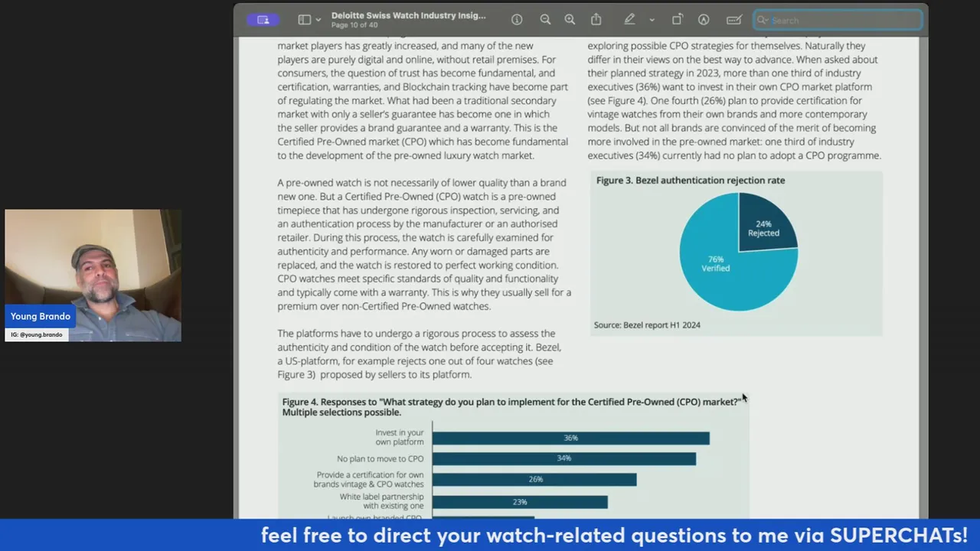Click the 'Invest in your own platform' label
The width and height of the screenshot is (980, 551).
tap(399, 438)
